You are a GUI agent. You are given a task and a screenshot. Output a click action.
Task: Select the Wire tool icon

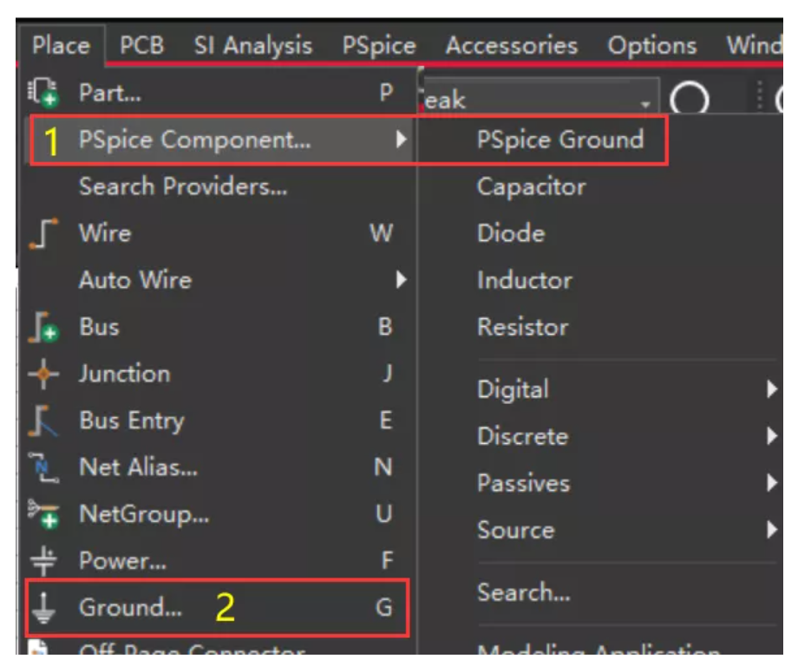(x=43, y=234)
